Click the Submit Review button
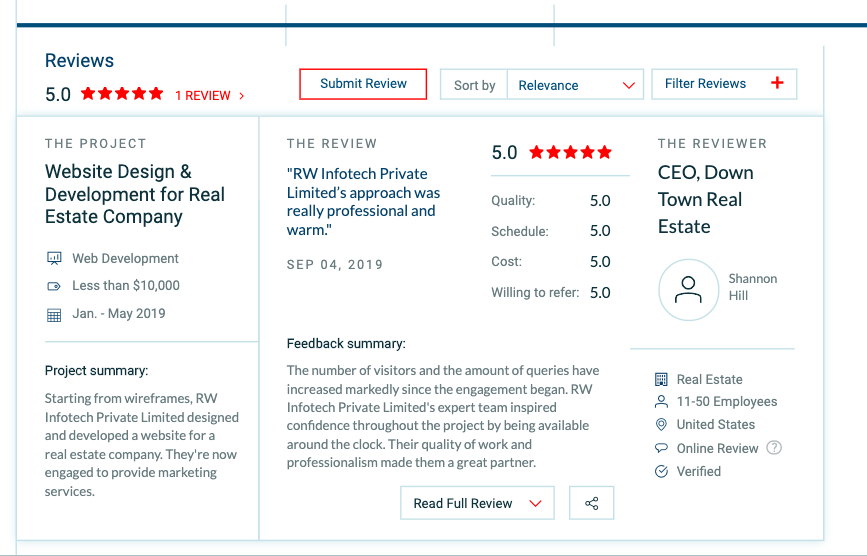This screenshot has width=867, height=556. click(363, 84)
